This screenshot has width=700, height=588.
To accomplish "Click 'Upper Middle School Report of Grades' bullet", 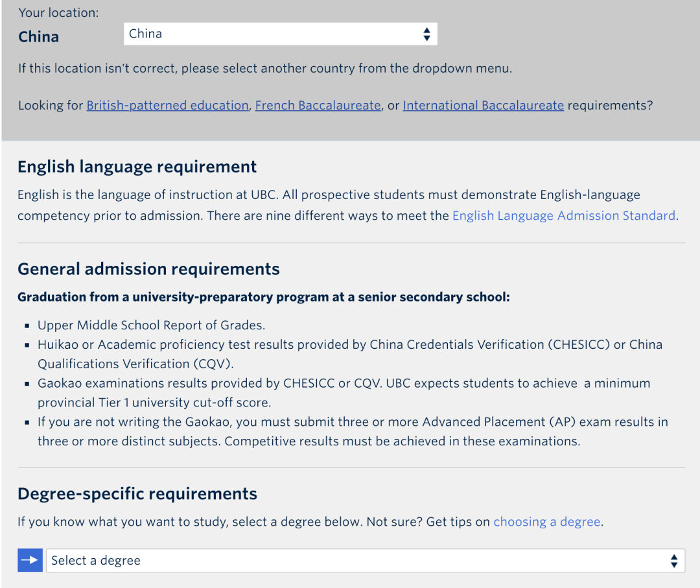I will [151, 325].
